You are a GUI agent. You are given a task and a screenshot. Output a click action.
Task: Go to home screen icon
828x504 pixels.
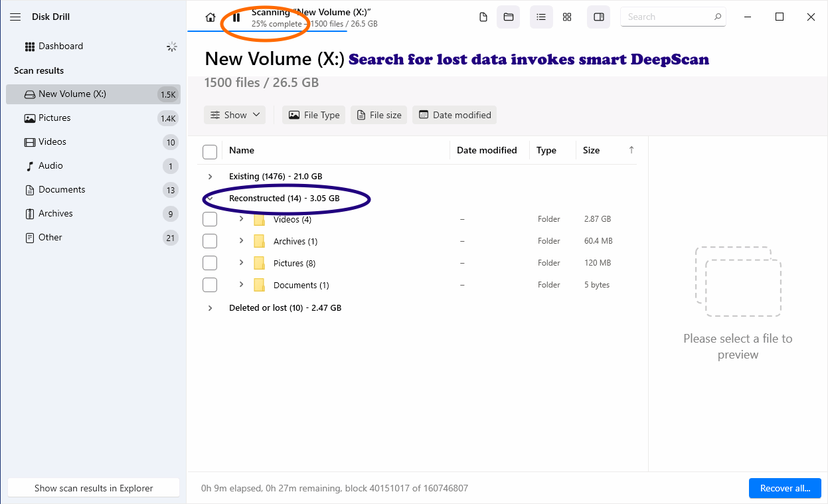coord(210,17)
